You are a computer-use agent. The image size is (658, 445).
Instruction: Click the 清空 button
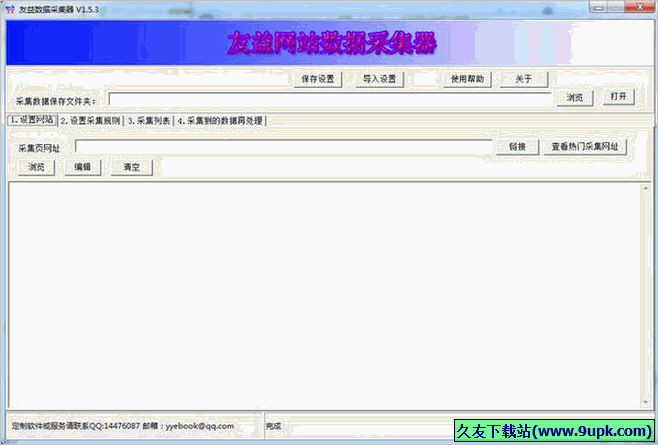coord(131,167)
